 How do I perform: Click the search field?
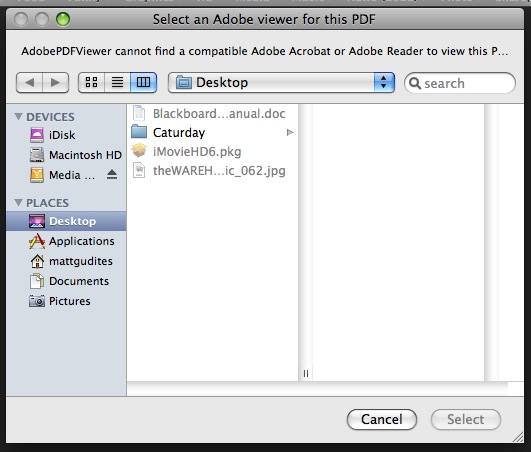(x=460, y=83)
